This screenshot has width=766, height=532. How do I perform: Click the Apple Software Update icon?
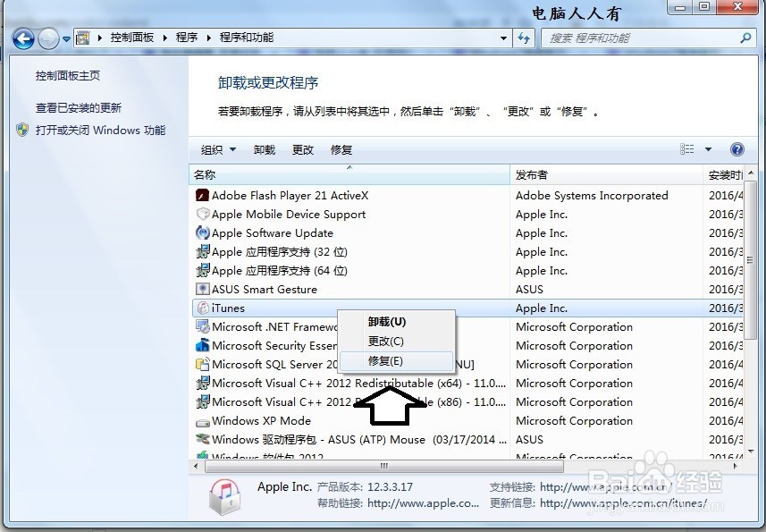pyautogui.click(x=202, y=233)
